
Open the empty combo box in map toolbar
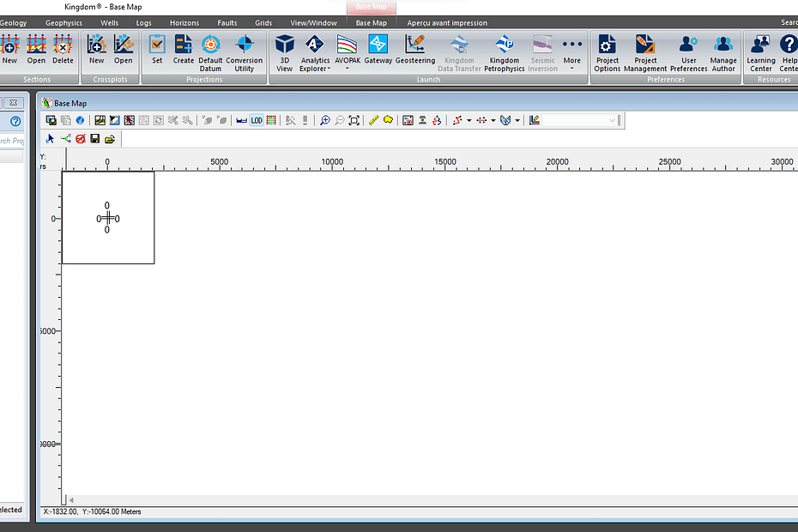click(x=580, y=121)
